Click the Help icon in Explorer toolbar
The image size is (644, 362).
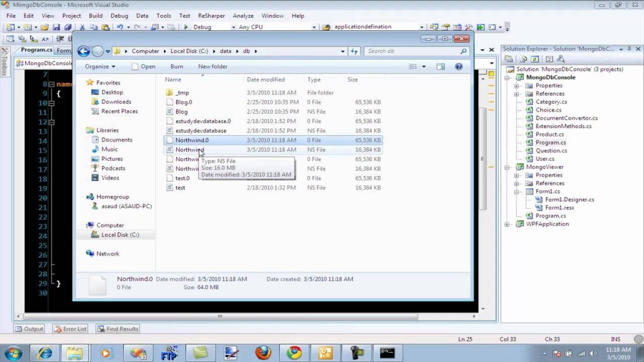point(459,67)
